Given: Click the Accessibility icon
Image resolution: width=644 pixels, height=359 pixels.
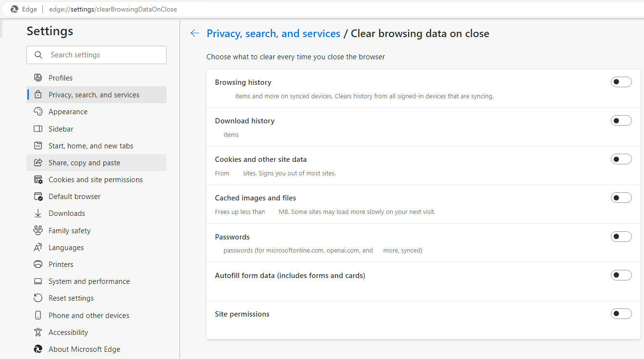Looking at the screenshot, I should click(x=38, y=332).
